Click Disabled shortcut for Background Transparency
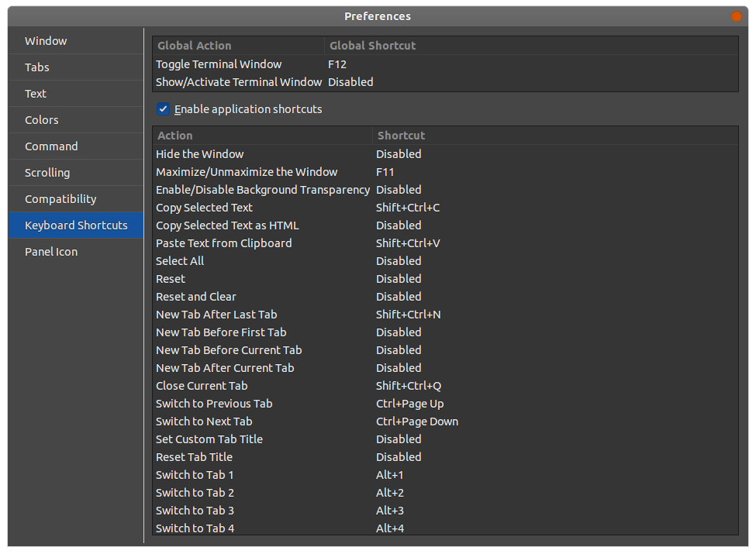This screenshot has height=554, width=756. pyautogui.click(x=399, y=190)
